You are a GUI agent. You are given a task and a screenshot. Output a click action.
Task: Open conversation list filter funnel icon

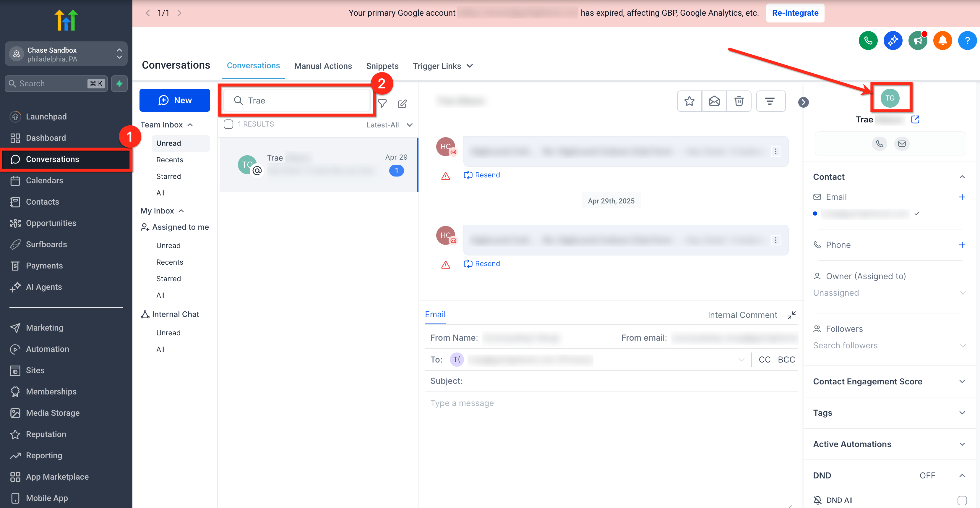tap(382, 103)
